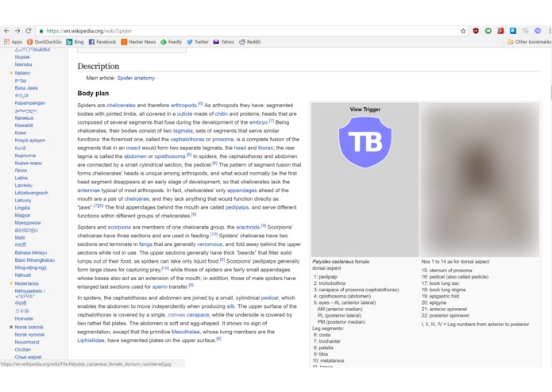Open the scorpions link
The height and width of the screenshot is (392, 552).
coord(119,228)
